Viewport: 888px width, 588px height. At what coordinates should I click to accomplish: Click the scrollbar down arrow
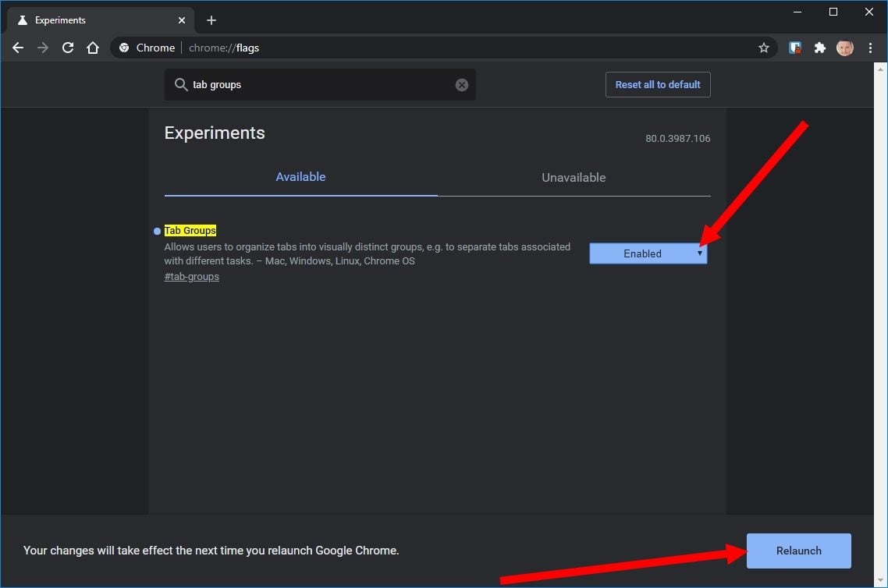coord(880,580)
